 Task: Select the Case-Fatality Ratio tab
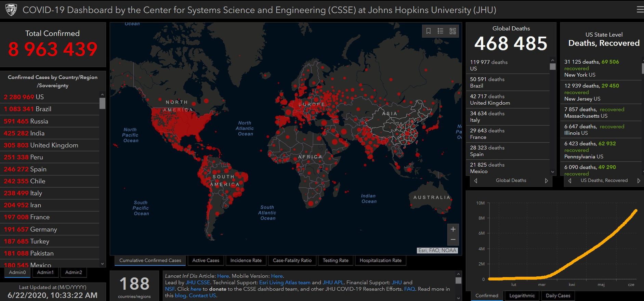292,261
